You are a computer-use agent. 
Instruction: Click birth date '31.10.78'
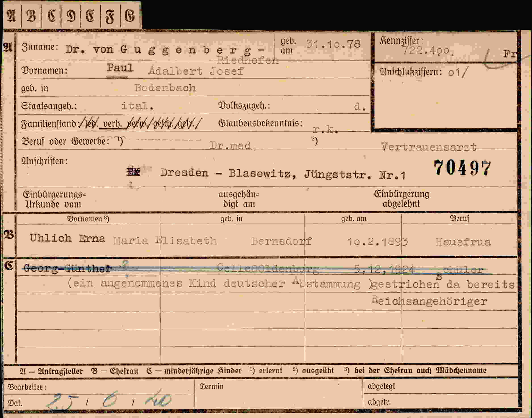(333, 44)
